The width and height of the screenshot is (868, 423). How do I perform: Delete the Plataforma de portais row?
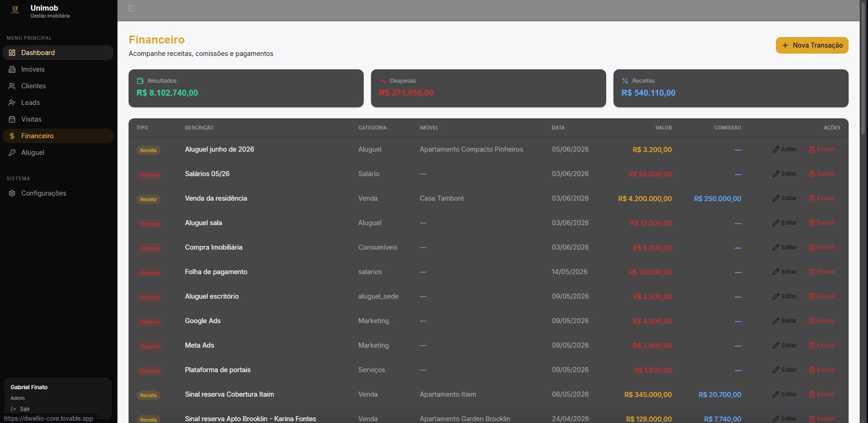822,370
